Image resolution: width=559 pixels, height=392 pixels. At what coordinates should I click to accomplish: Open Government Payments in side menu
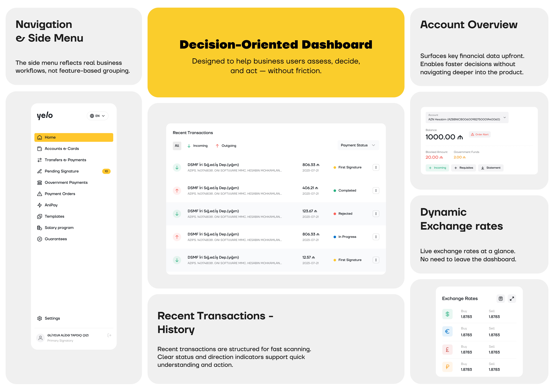66,182
